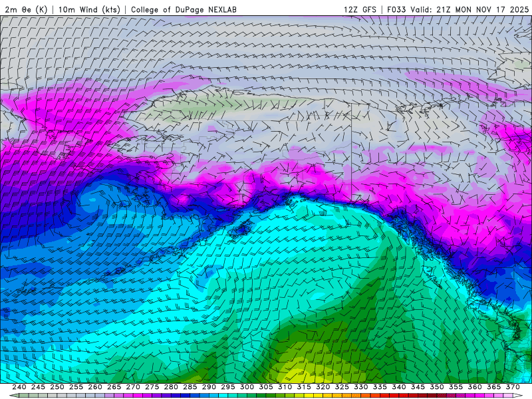Click the right arrow end of the color bar
Screen dimensions: 532x399
(x=518, y=396)
